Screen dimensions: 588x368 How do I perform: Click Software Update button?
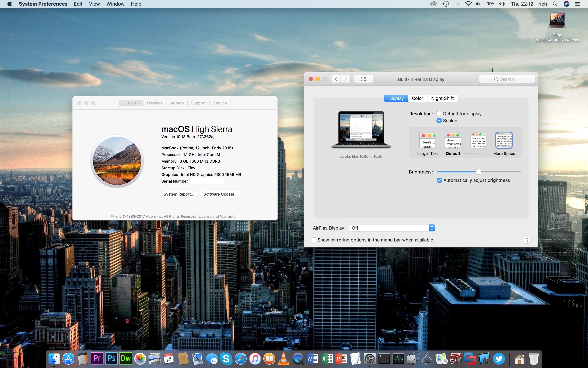click(x=220, y=194)
